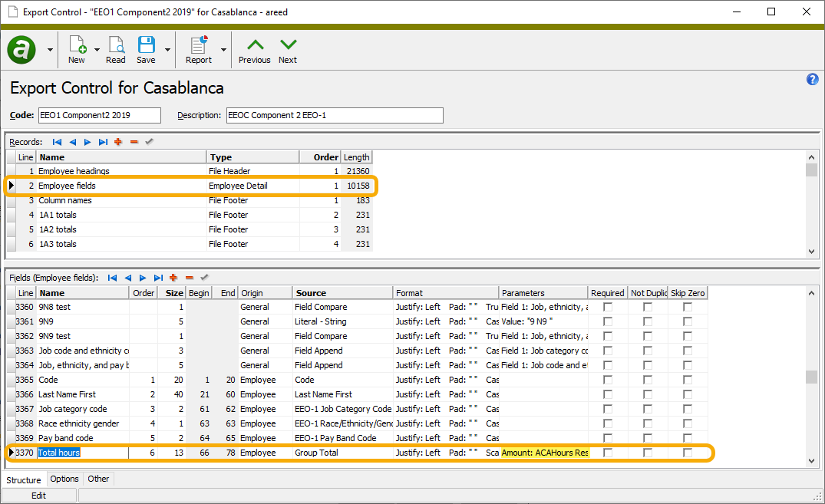The image size is (825, 504).
Task: Open the dropdown next to the New button
Action: 96,48
